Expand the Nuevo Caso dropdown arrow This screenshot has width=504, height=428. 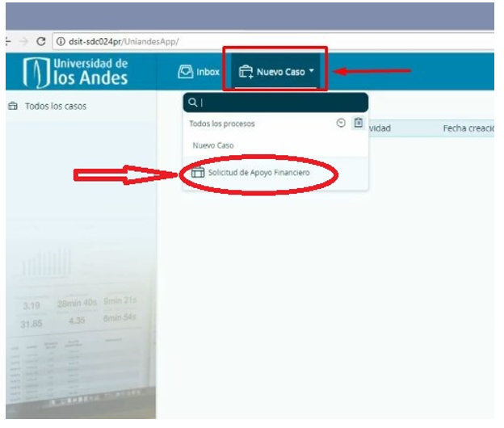pyautogui.click(x=312, y=71)
